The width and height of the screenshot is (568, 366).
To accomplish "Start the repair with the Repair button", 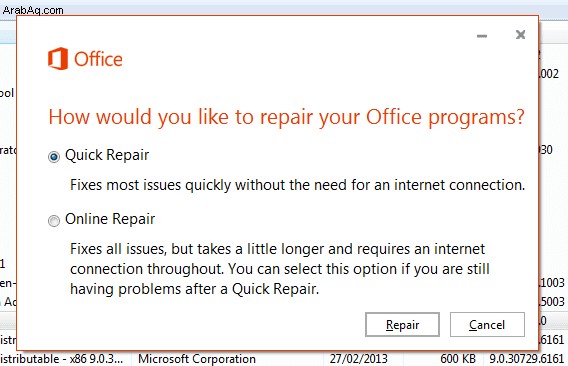I will tap(402, 325).
